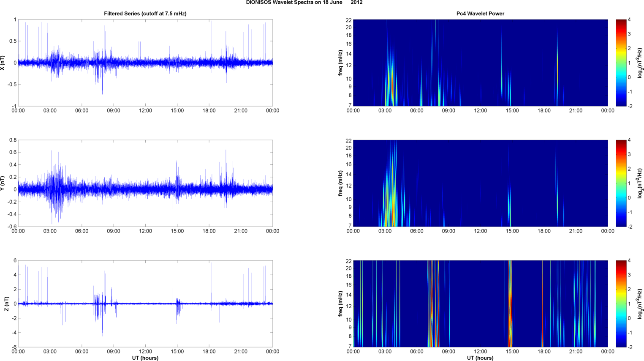This screenshot has height=361, width=644.
Task: Click the 15:00 tick below the middle spectrogram
Action: click(512, 231)
